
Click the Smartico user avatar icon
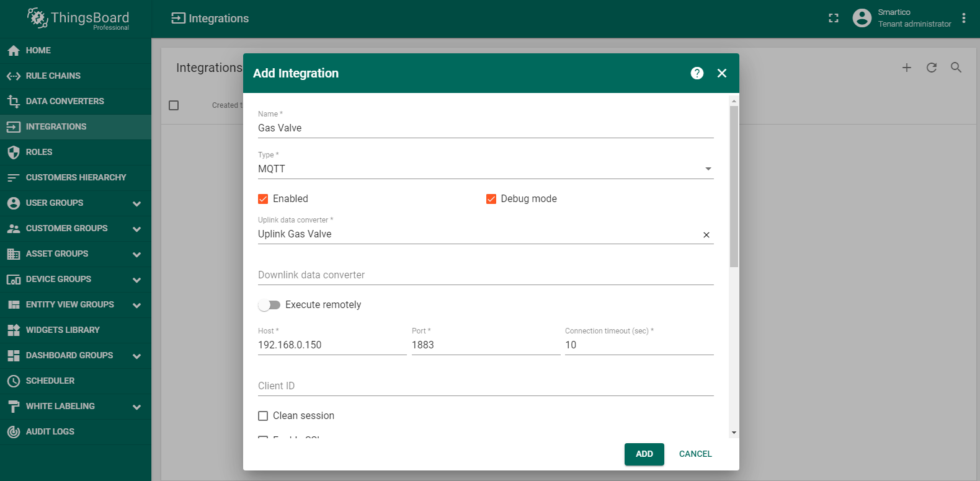pos(862,18)
